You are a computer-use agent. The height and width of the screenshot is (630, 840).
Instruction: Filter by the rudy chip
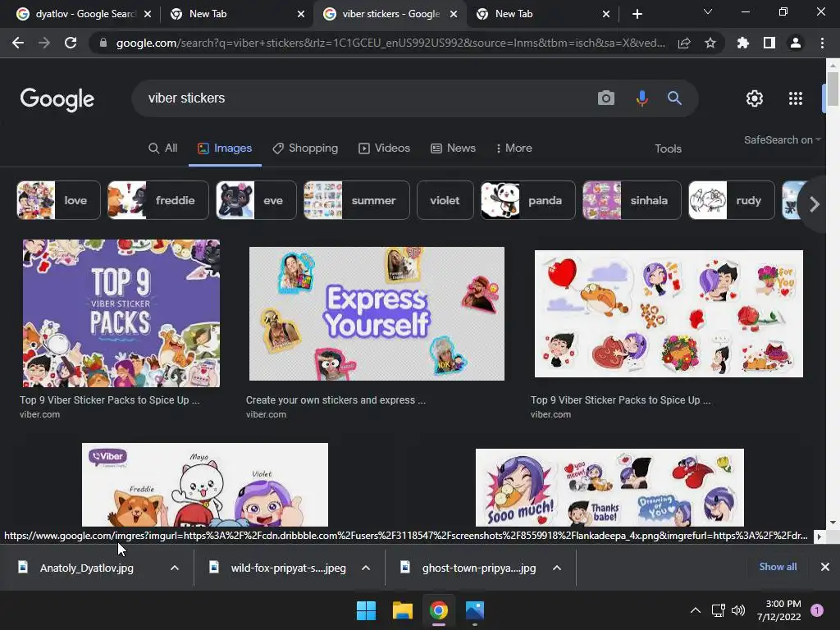coord(731,200)
